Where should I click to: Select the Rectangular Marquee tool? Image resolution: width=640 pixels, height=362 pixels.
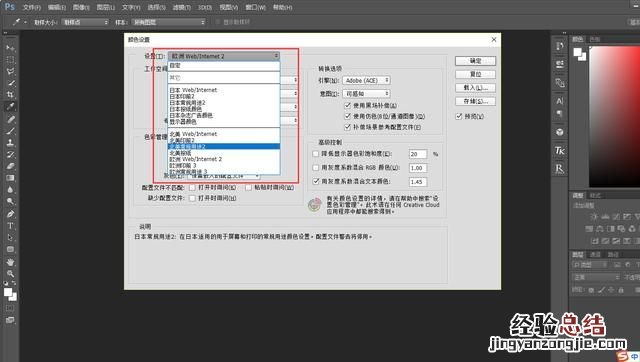pyautogui.click(x=10, y=60)
